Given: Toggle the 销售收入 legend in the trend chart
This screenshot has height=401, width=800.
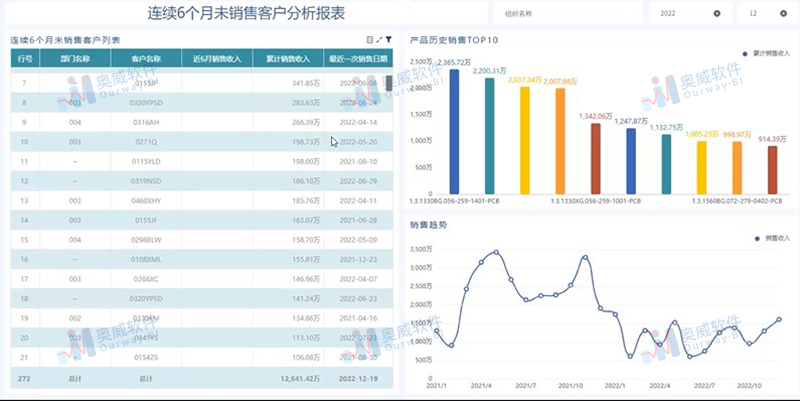Looking at the screenshot, I should click(x=772, y=238).
